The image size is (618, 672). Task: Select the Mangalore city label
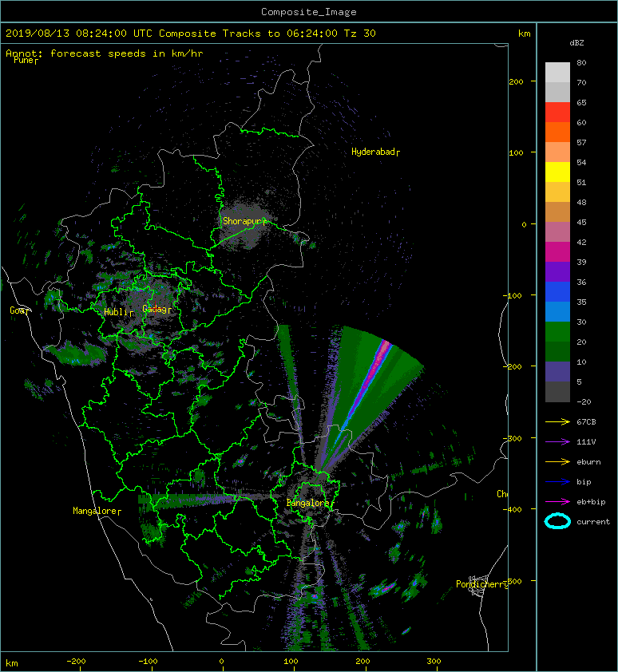(x=97, y=511)
